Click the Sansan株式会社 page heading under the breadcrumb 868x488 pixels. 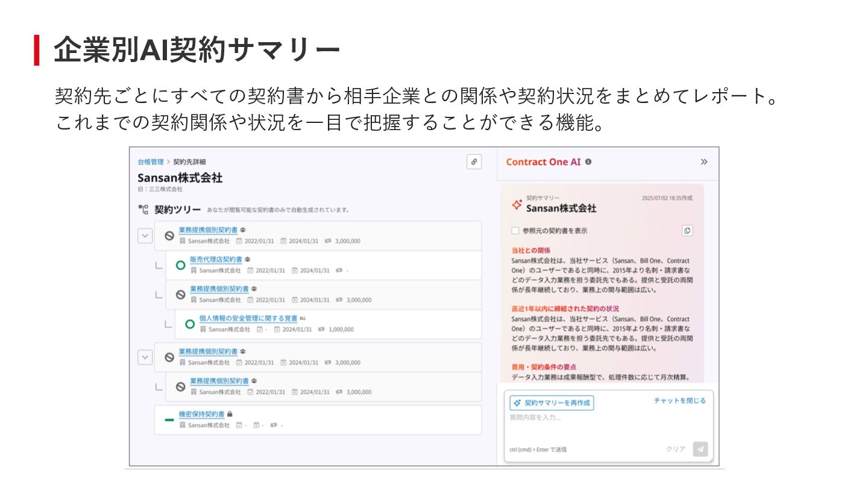click(x=180, y=178)
